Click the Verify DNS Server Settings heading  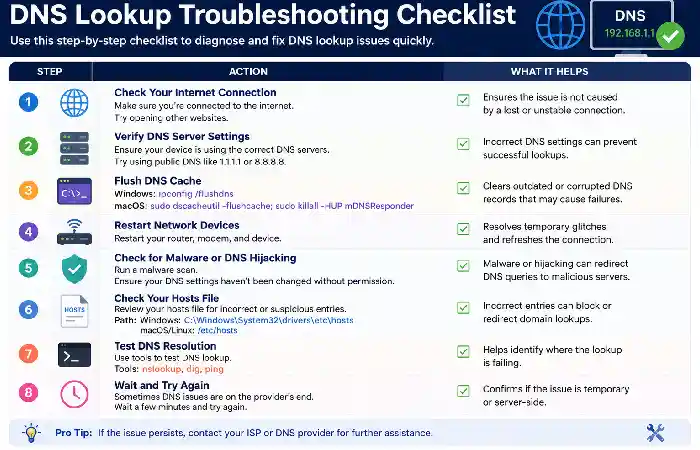(182, 137)
